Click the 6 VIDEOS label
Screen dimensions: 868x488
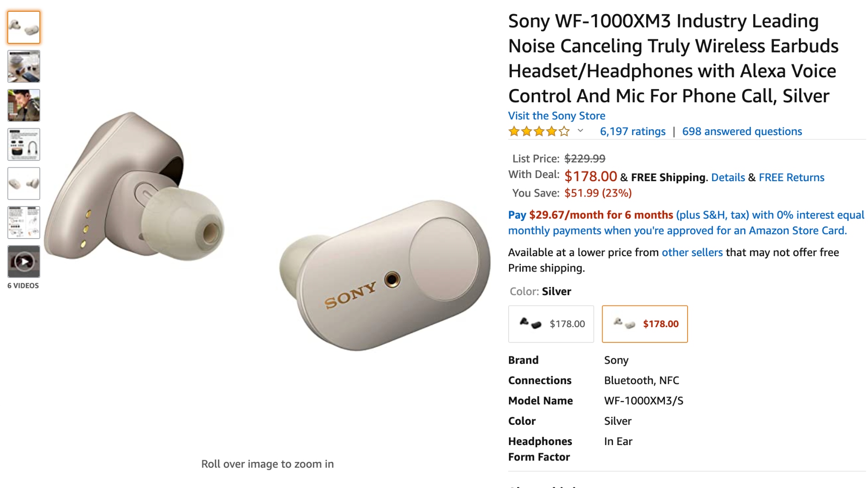click(23, 286)
